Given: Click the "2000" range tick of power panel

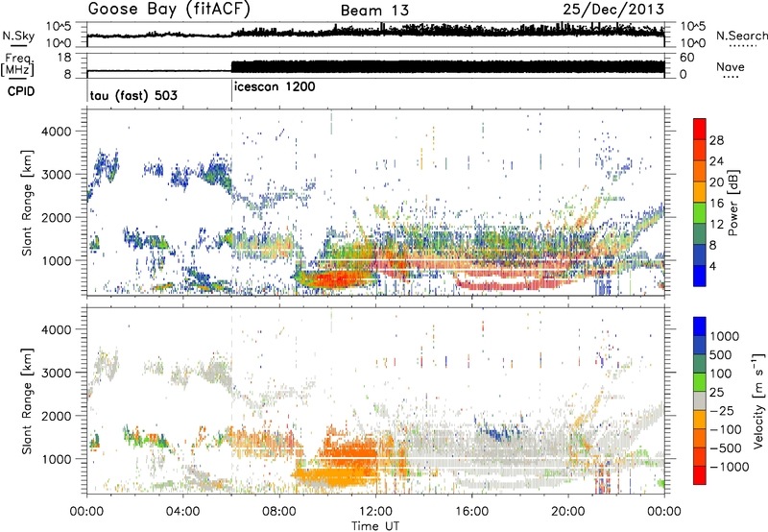Looking at the screenshot, I should 56,217.
